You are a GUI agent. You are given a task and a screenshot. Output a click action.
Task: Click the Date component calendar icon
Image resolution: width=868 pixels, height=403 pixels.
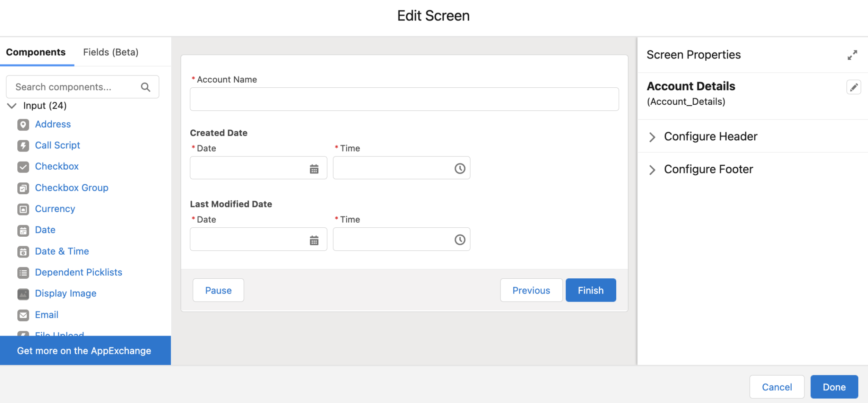(23, 230)
